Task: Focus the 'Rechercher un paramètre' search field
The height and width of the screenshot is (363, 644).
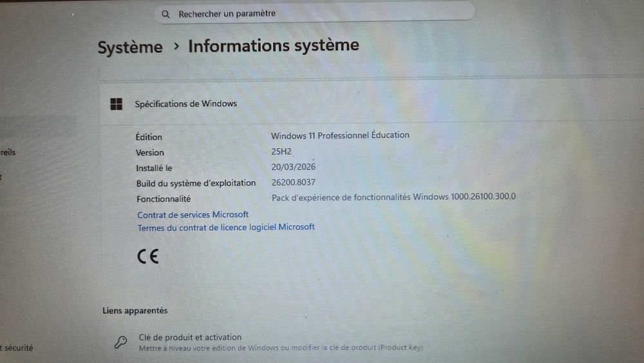Action: 316,14
